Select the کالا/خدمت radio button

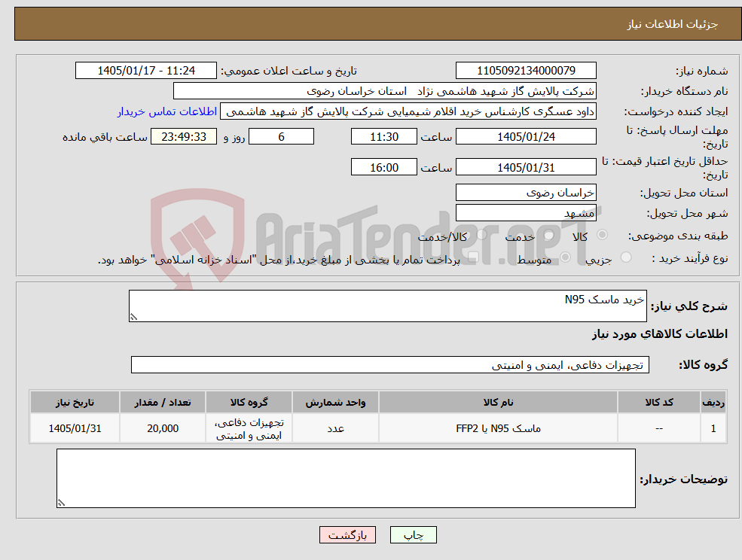(x=481, y=234)
